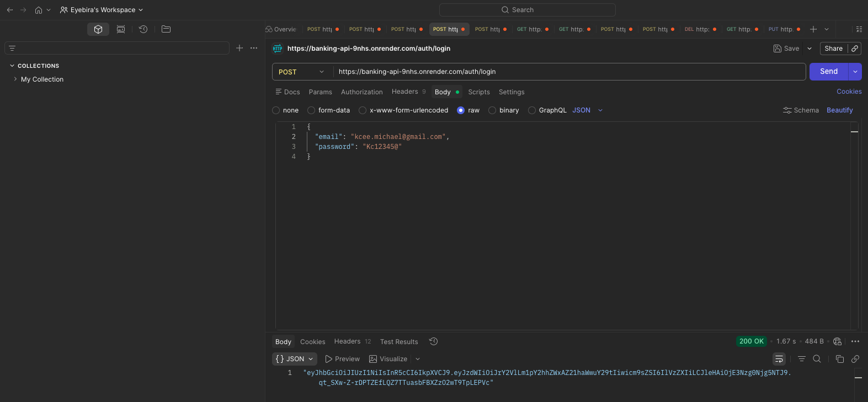Toggle the right sidebar panel icon
This screenshot has height=402, width=868.
(x=859, y=29)
